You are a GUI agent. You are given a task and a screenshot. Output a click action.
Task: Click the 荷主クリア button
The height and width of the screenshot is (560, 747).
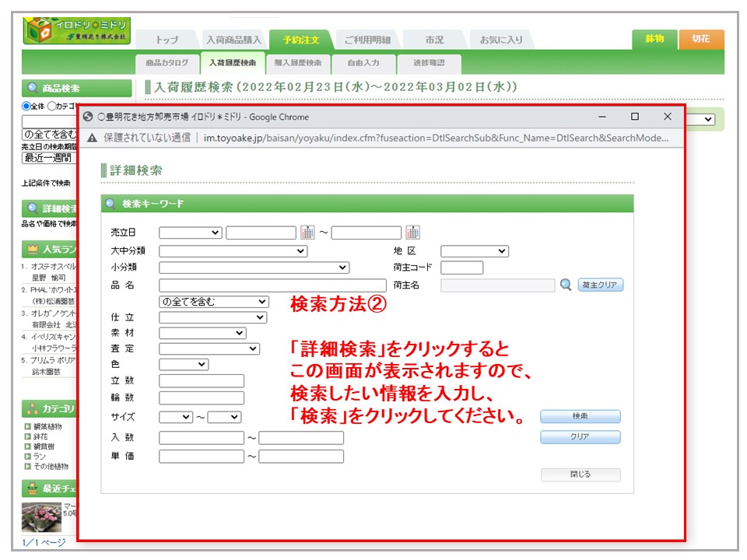click(x=600, y=285)
